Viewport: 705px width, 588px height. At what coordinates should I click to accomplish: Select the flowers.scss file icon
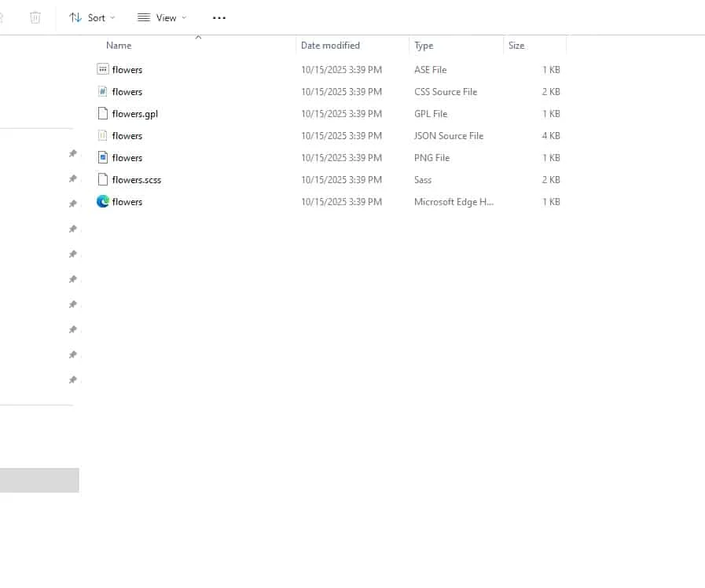(102, 179)
